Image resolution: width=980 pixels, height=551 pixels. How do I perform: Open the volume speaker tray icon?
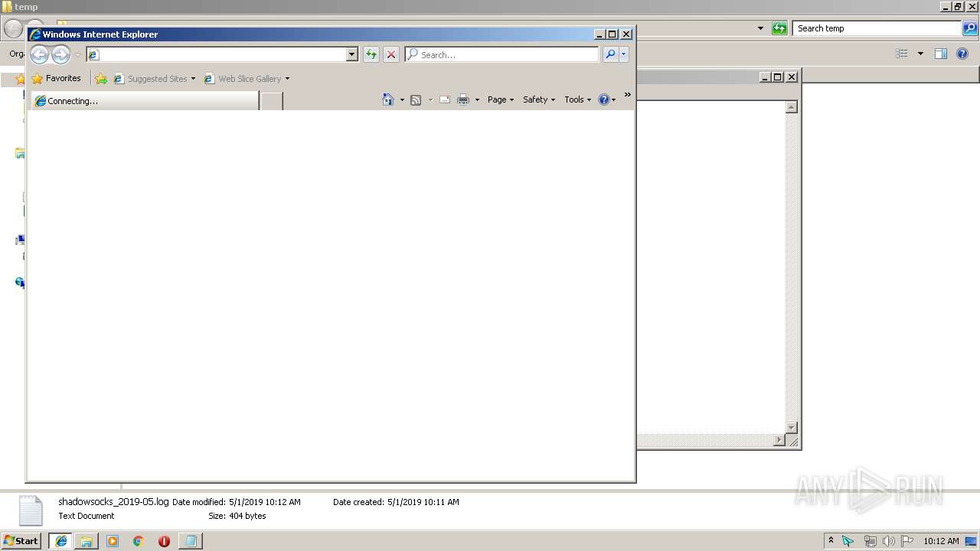click(888, 541)
